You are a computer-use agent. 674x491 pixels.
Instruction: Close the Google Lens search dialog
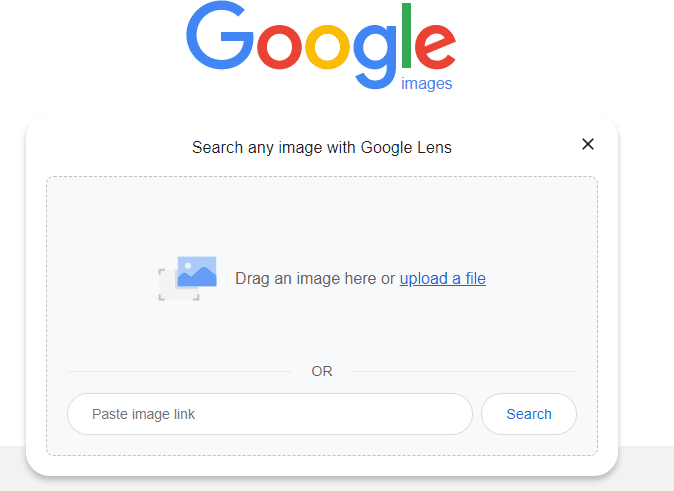click(588, 144)
